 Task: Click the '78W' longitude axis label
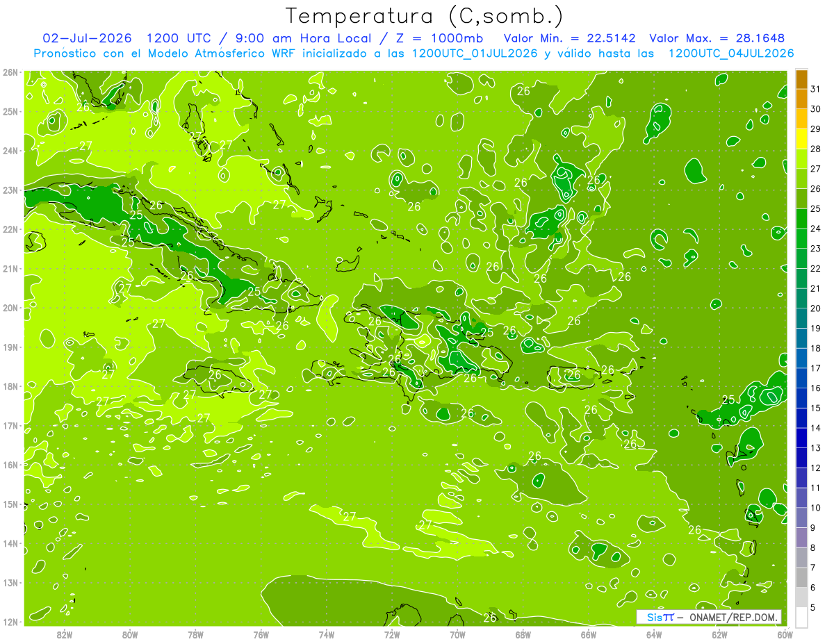[x=195, y=634]
